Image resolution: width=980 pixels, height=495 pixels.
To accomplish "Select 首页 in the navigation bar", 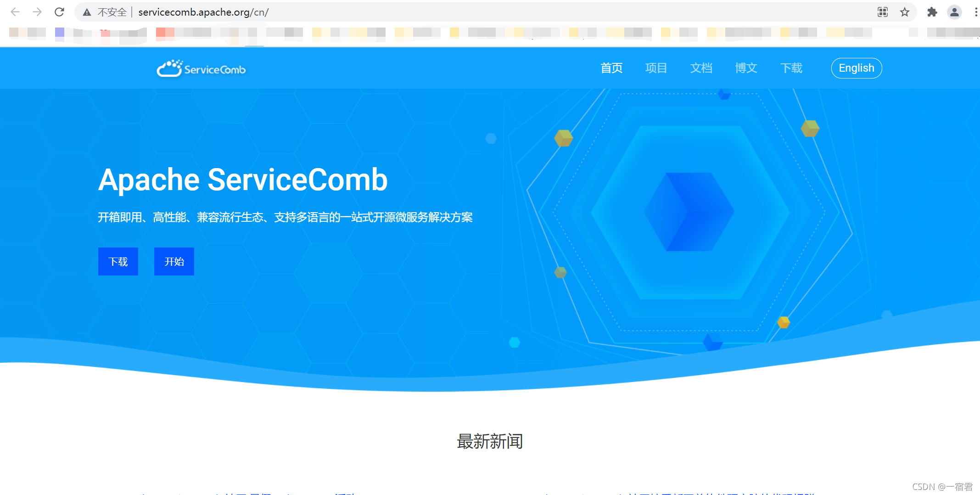I will point(612,68).
